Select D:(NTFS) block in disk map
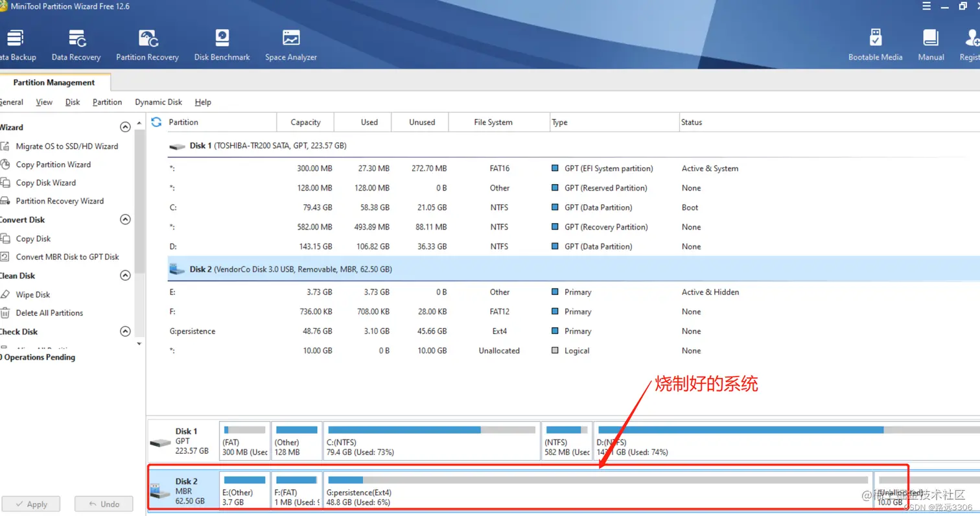Image resolution: width=980 pixels, height=516 pixels. point(786,441)
